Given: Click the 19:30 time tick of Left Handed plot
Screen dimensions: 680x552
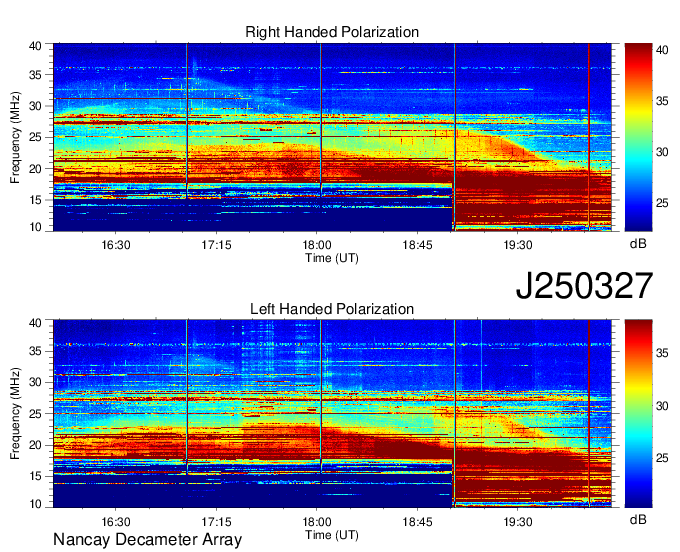Looking at the screenshot, I should tap(518, 522).
